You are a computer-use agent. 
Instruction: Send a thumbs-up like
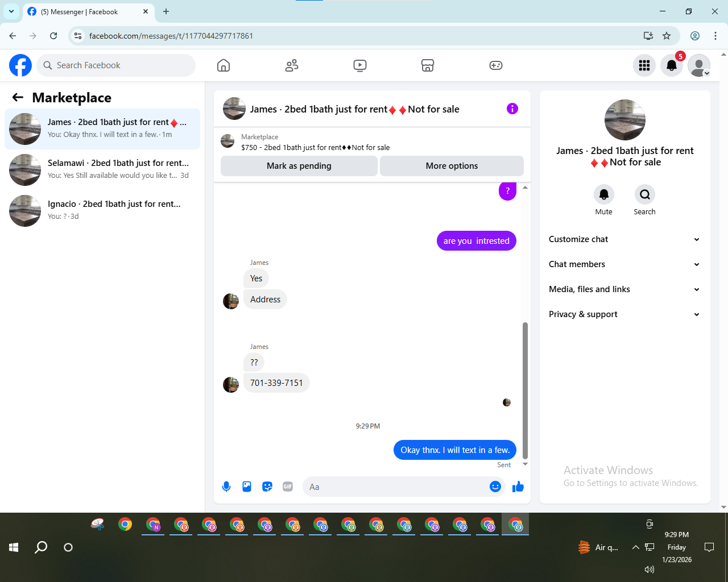pos(518,487)
